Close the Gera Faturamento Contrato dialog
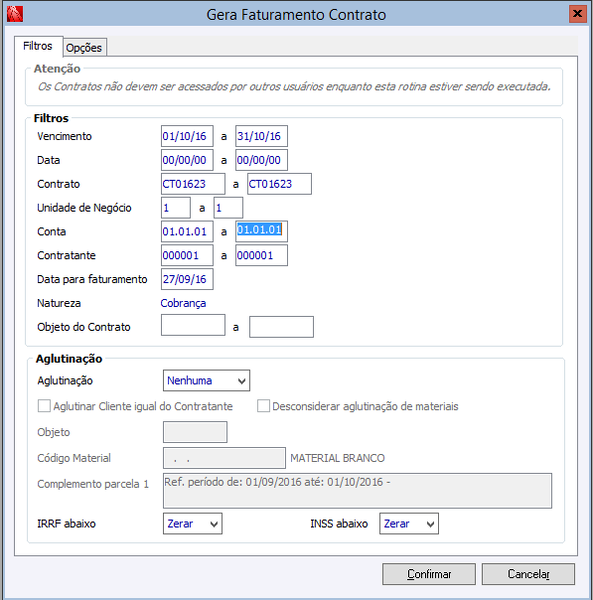The image size is (593, 600). click(577, 14)
